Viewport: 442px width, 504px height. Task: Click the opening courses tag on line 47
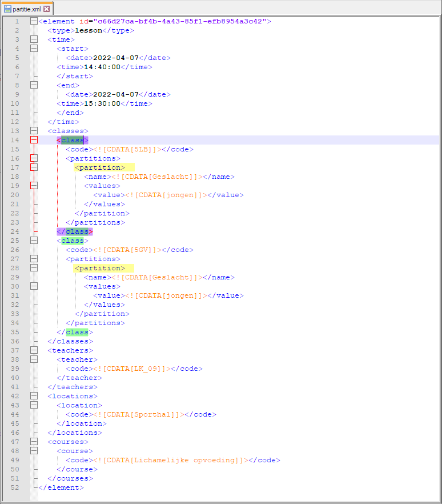[x=68, y=442]
